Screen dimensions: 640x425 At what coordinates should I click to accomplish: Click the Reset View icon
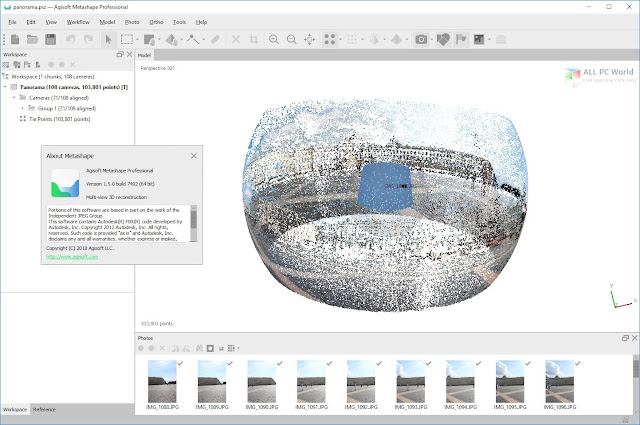click(x=310, y=39)
